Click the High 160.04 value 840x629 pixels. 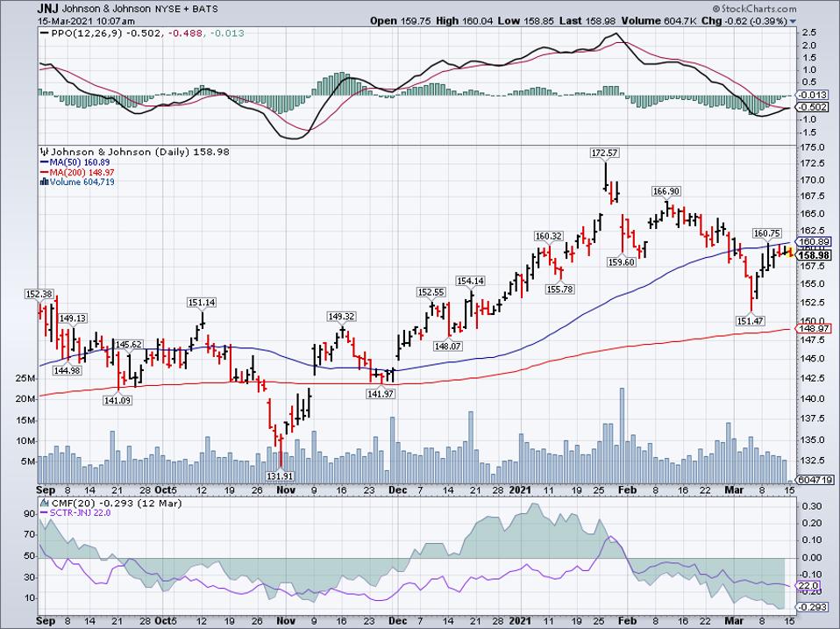click(466, 21)
